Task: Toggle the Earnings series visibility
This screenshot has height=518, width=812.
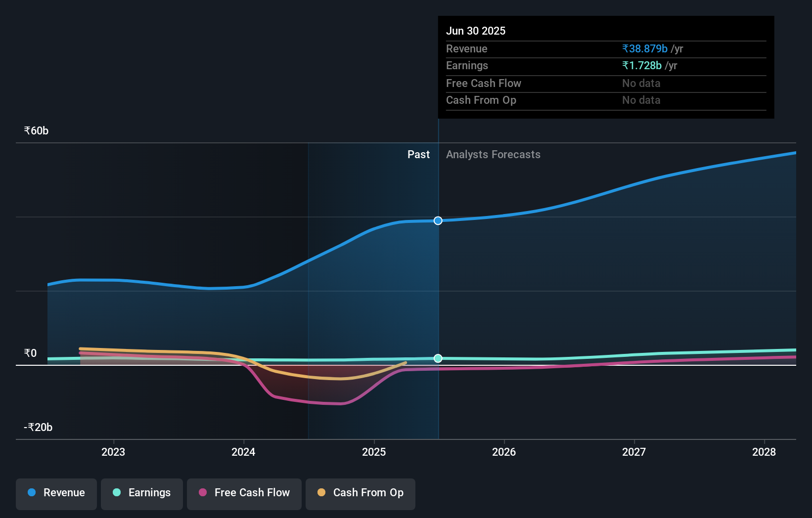Action: 141,493
